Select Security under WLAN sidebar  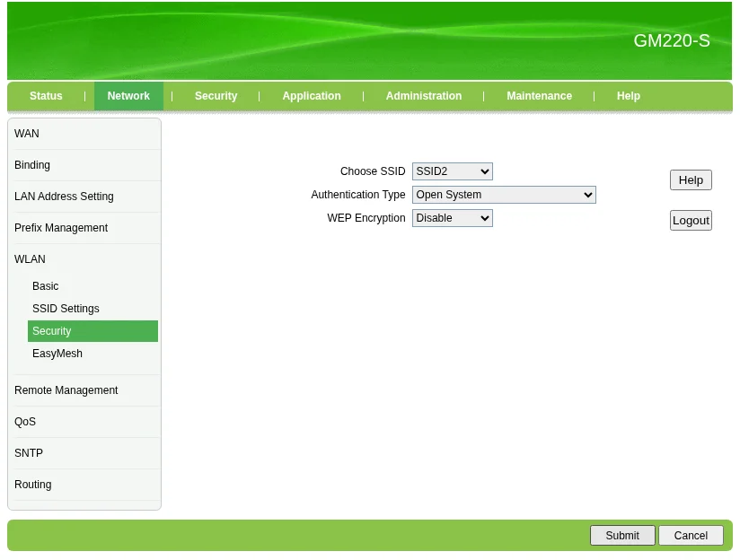[x=92, y=331]
